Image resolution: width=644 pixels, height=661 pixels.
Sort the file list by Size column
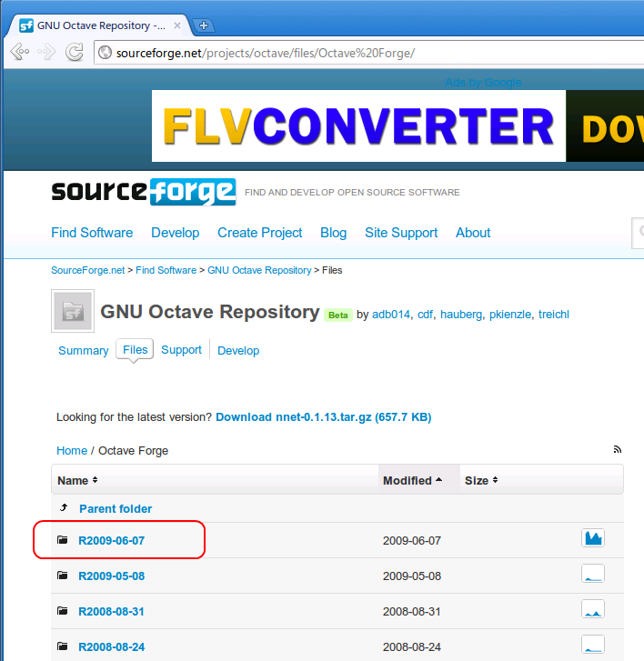(481, 481)
